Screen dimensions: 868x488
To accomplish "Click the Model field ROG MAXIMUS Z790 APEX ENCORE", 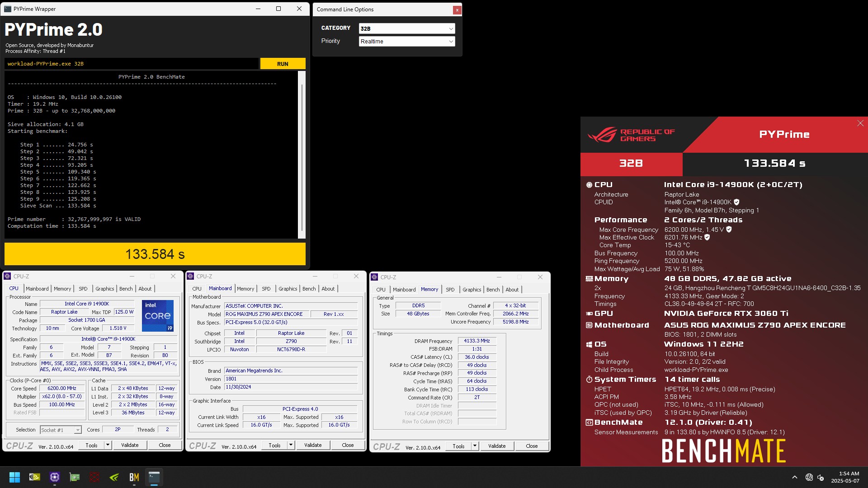I will (x=267, y=314).
